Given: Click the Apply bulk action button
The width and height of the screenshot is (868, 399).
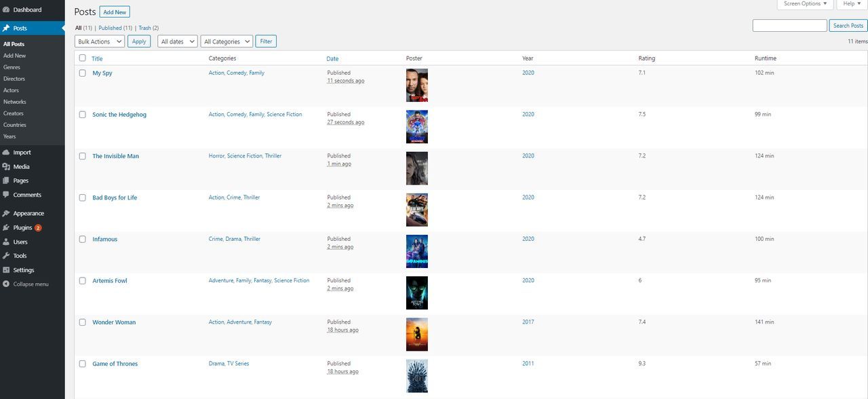Looking at the screenshot, I should click(139, 41).
